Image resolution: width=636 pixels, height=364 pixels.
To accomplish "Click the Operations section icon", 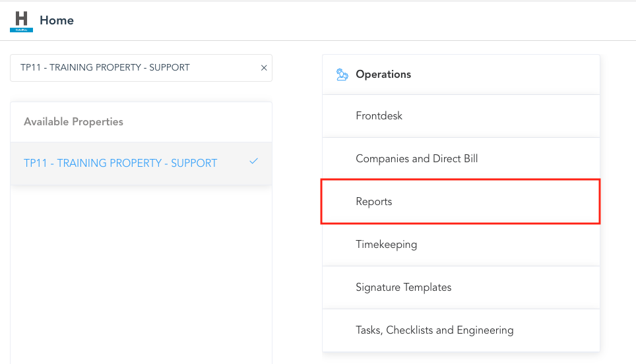I will [342, 75].
